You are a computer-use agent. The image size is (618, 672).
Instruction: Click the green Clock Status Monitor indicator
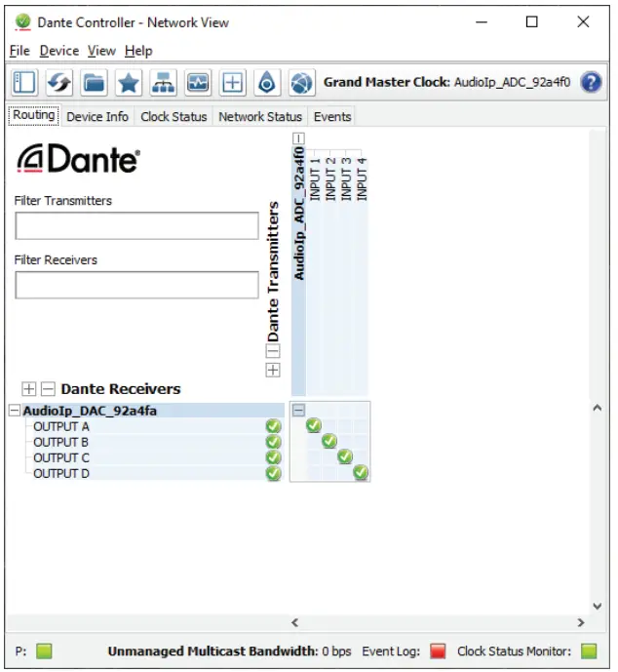point(589,651)
